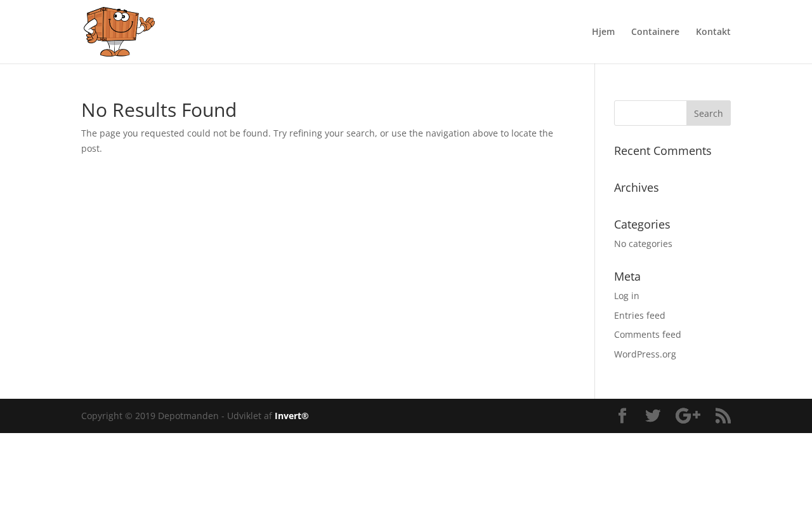This screenshot has height=508, width=812.
Task: Open the RSS feed icon
Action: click(723, 416)
